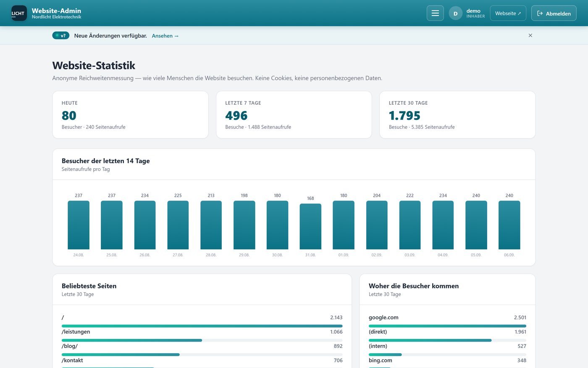Click the bar for 24.08.
This screenshot has width=588, height=368.
pos(79,225)
